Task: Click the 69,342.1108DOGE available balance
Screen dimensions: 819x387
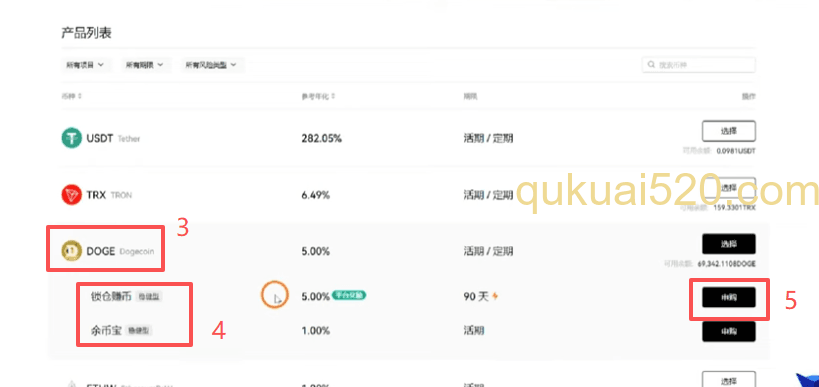Action: [x=727, y=264]
